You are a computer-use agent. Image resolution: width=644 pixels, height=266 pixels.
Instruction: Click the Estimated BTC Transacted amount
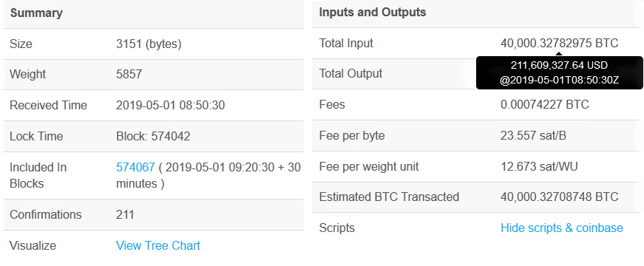[560, 197]
